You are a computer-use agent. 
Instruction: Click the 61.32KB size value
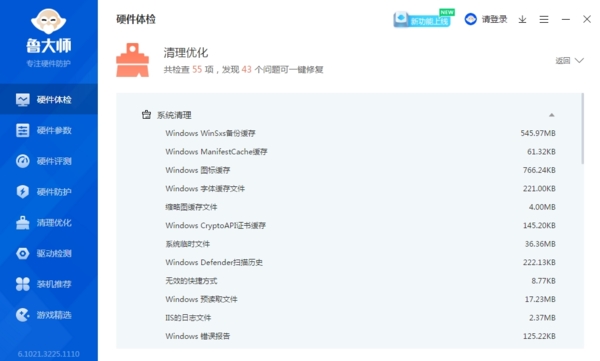pyautogui.click(x=541, y=152)
